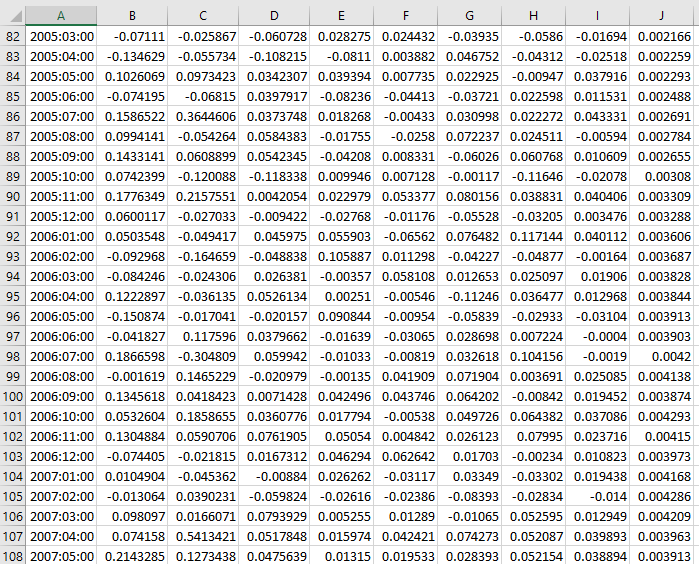This screenshot has width=699, height=564.
Task: Click cell with value -0.014
Action: pyautogui.click(x=597, y=497)
